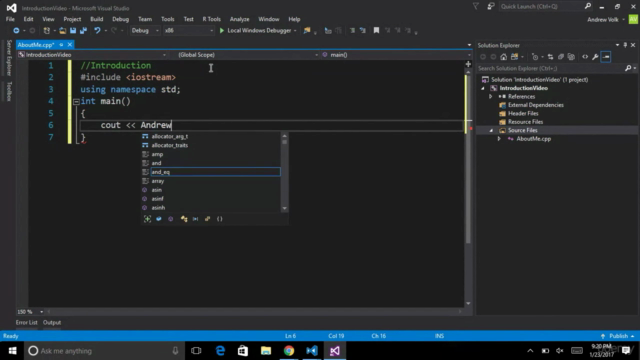
Task: Click the Quick Launch search magnifier icon
Action: (588, 6)
